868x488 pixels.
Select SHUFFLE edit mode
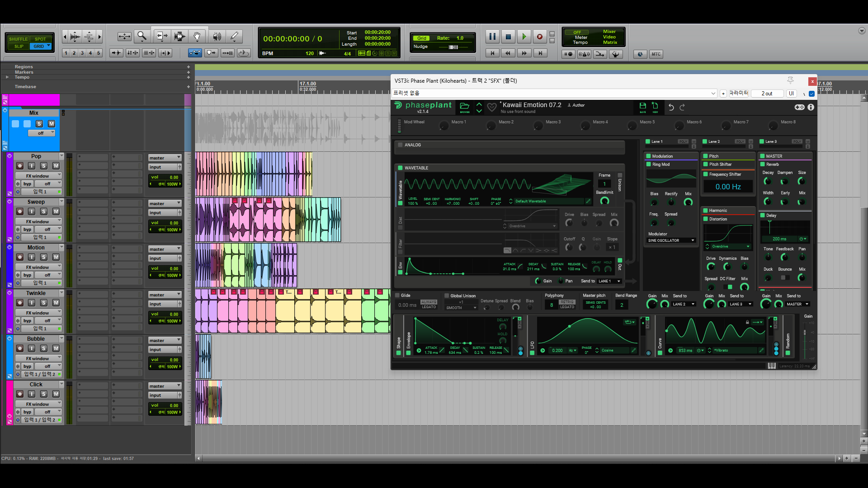point(19,39)
